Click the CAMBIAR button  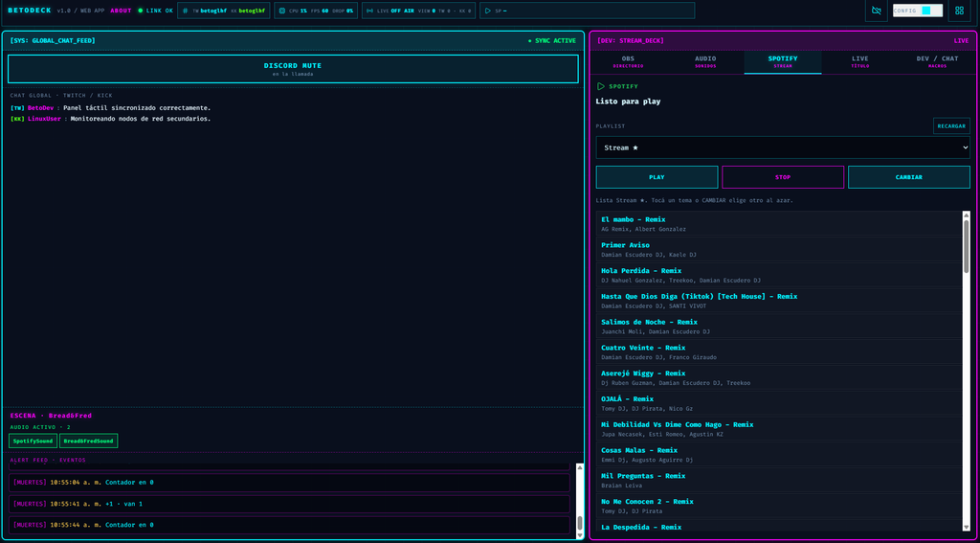[909, 177]
